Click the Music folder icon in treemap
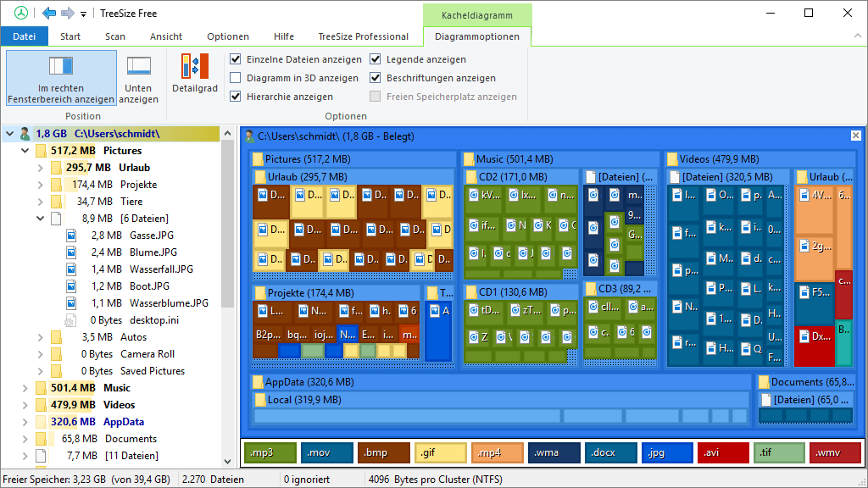The width and height of the screenshot is (868, 488). pyautogui.click(x=469, y=159)
